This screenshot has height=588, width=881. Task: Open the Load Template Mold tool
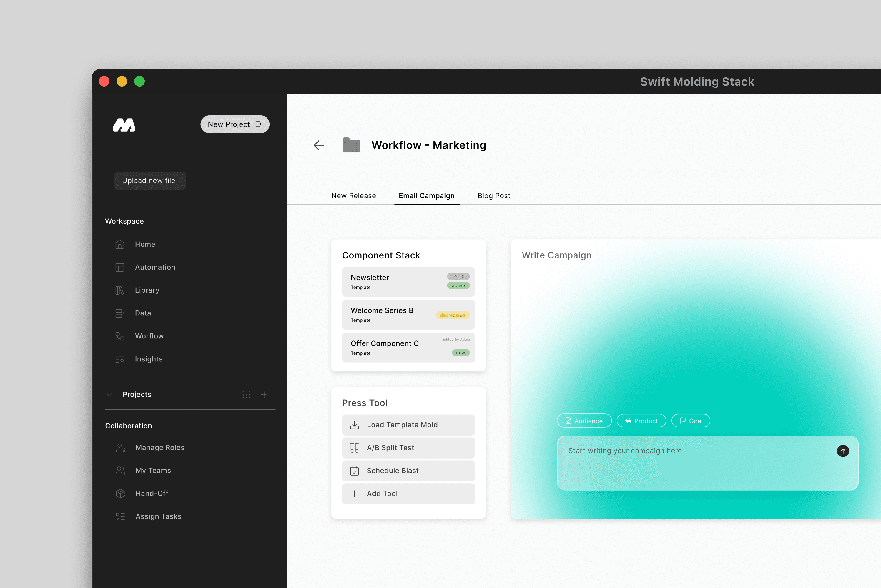click(408, 425)
